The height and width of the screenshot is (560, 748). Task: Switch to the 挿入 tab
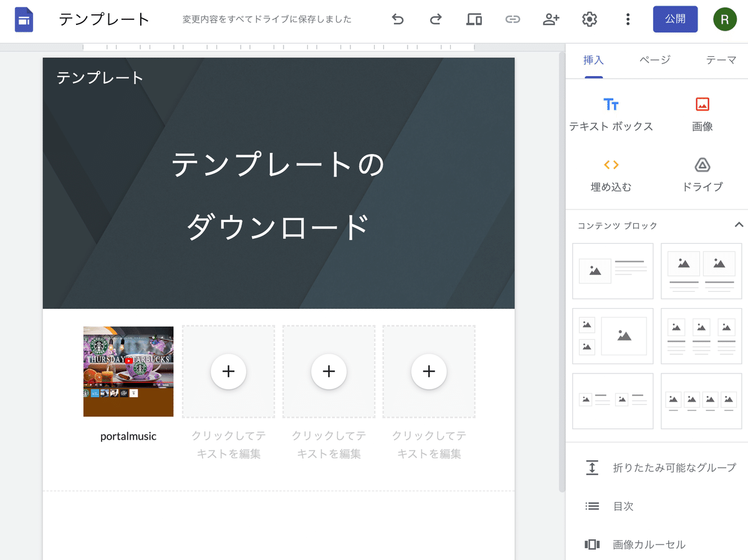593,60
